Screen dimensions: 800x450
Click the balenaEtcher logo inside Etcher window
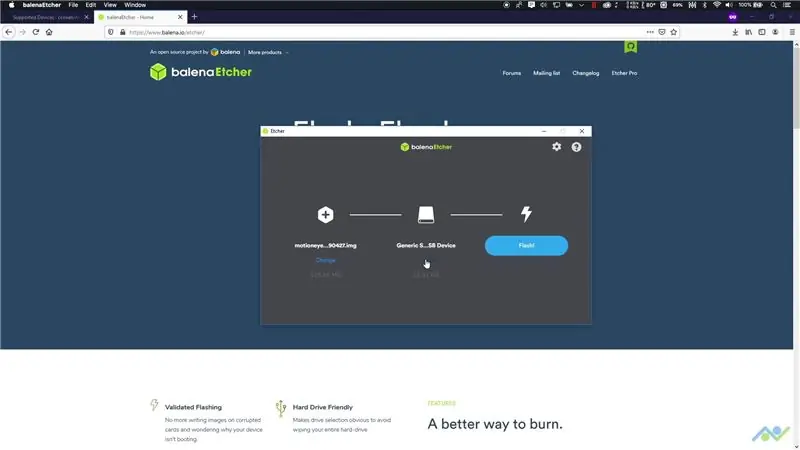click(426, 147)
